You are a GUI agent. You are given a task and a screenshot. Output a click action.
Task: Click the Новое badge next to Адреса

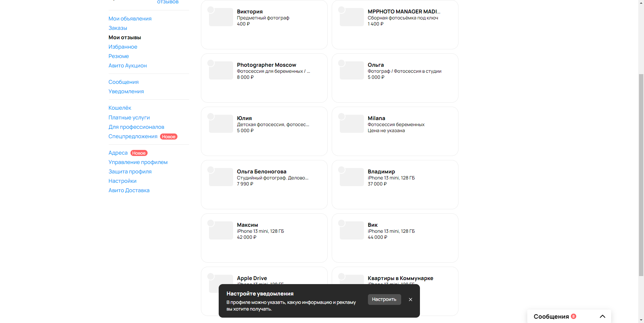(x=139, y=153)
